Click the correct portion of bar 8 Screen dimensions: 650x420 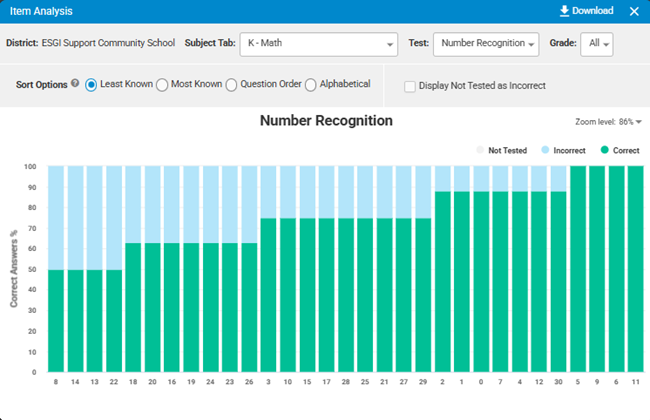coord(55,320)
